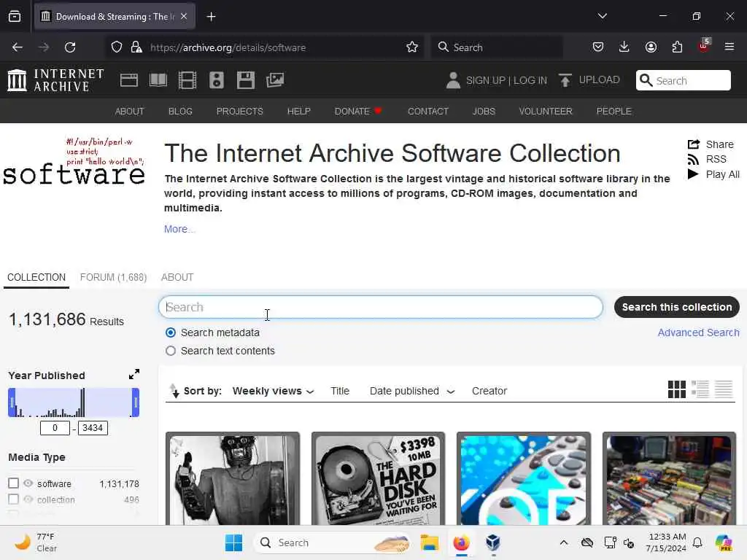Sort results by Title
747x560 pixels.
click(340, 391)
